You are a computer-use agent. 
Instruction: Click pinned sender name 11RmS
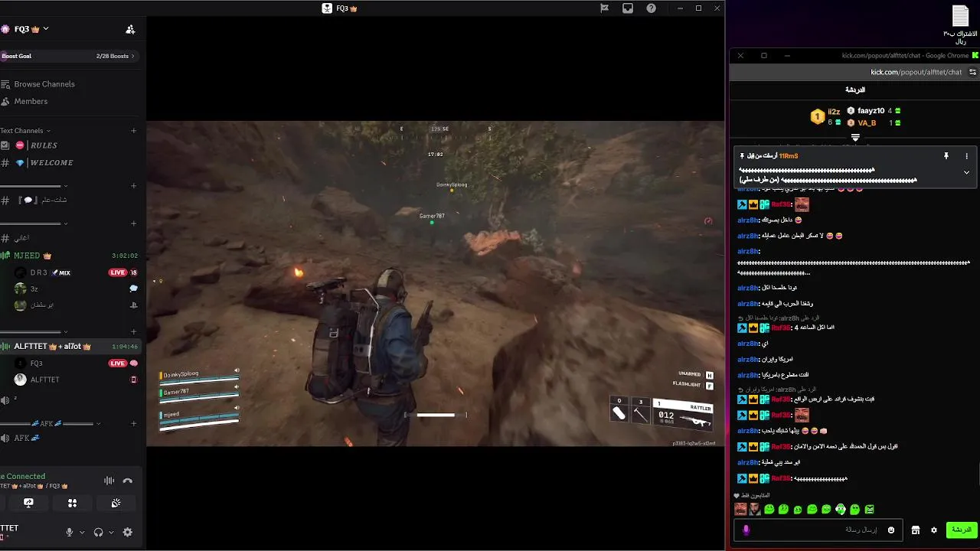click(x=789, y=156)
